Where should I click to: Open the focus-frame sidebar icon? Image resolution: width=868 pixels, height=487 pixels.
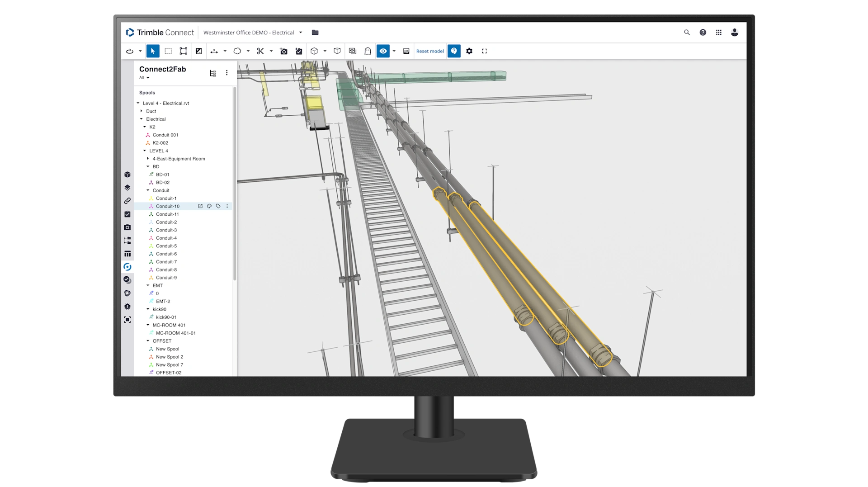tap(127, 320)
